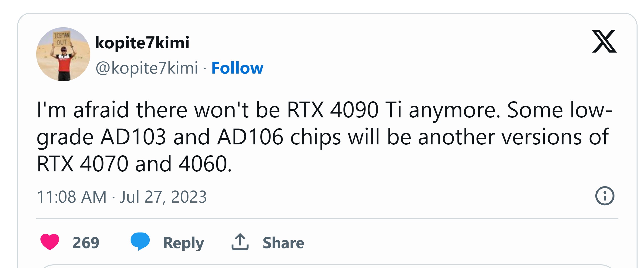Viewport: 644px width, 268px height.
Task: Click the share upload arrow icon
Action: click(x=240, y=242)
